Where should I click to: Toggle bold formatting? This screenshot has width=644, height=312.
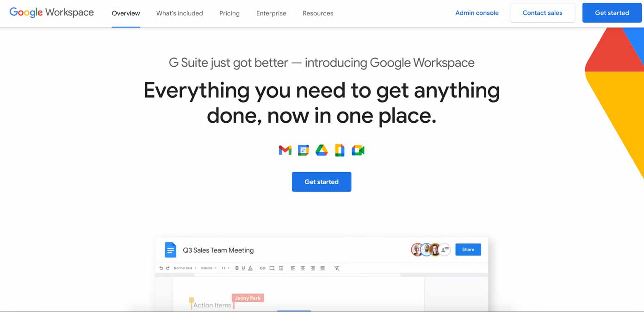pos(237,268)
